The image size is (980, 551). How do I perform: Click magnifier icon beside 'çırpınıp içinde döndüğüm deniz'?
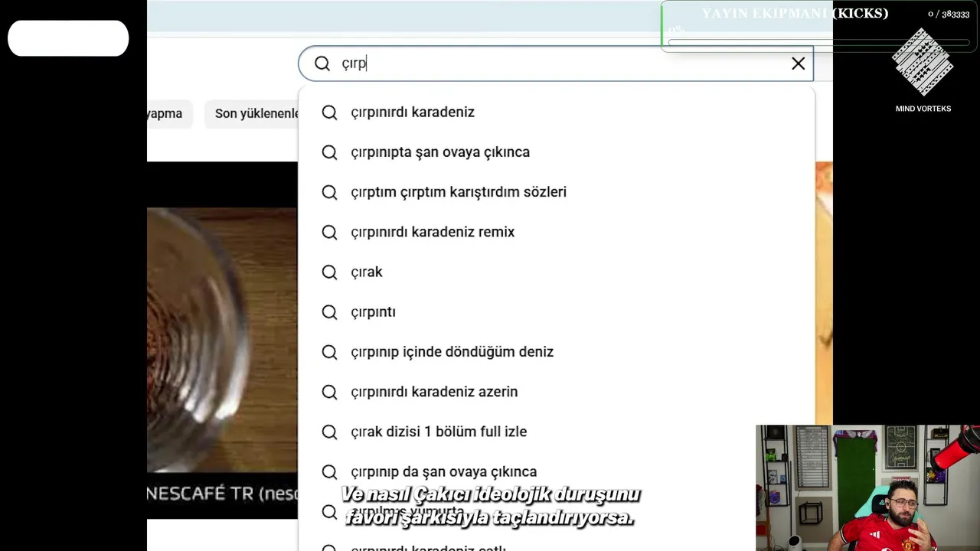click(329, 352)
